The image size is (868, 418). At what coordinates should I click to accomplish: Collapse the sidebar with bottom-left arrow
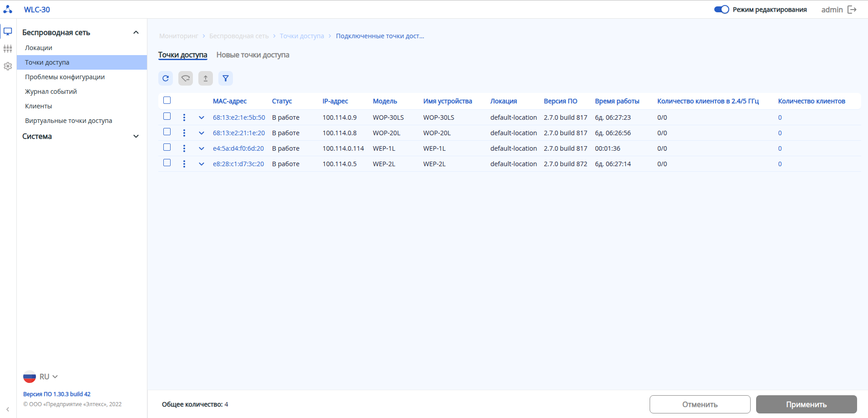click(x=8, y=409)
